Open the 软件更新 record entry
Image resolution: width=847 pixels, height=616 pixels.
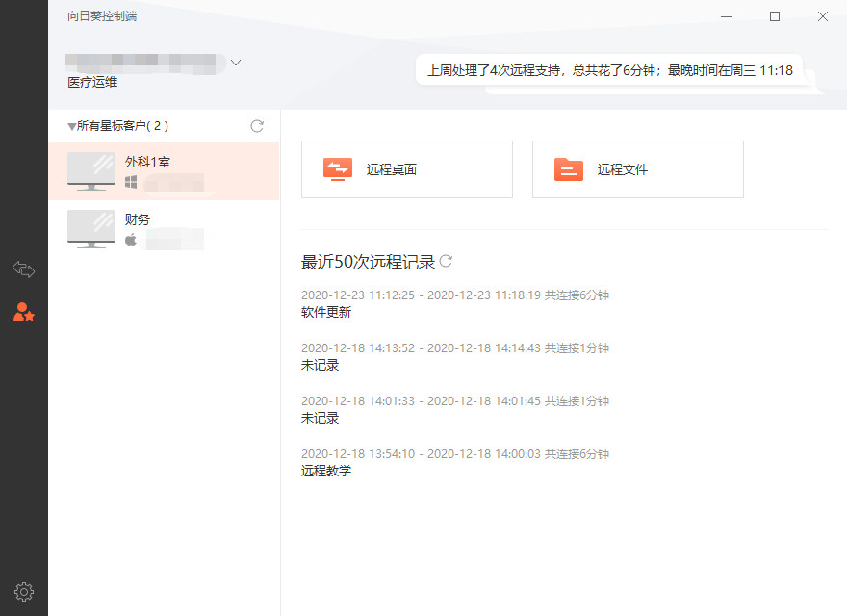click(x=326, y=312)
